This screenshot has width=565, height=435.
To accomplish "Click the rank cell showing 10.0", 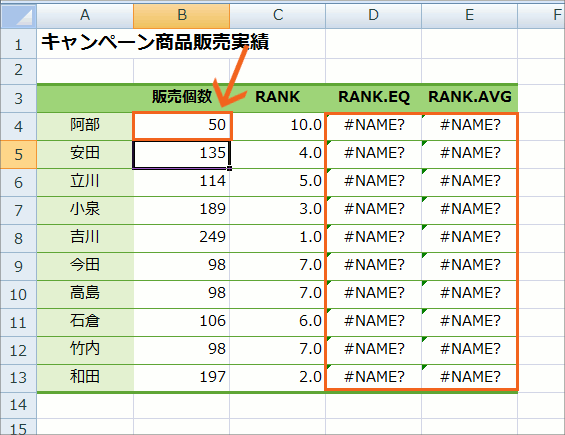I will pyautogui.click(x=277, y=125).
